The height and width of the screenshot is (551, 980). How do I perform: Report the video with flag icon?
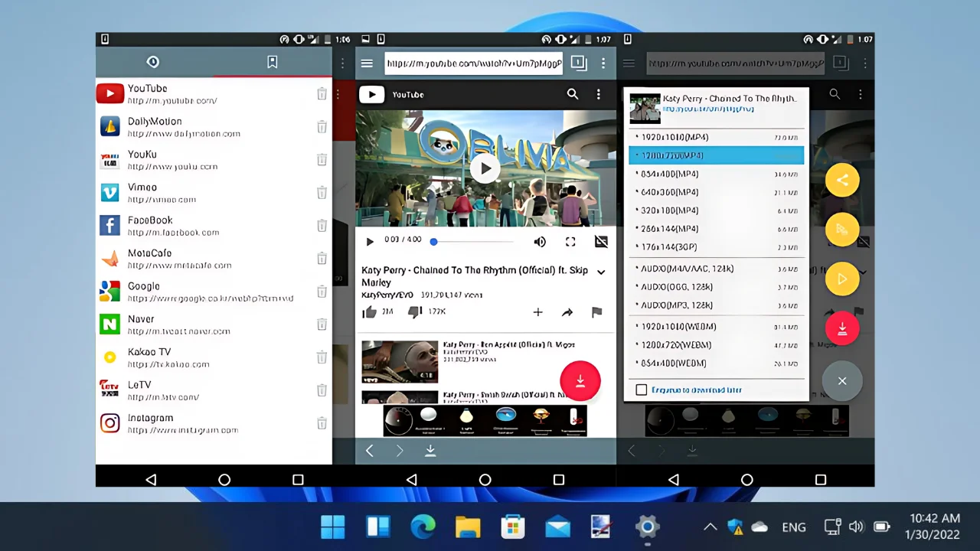pyautogui.click(x=596, y=312)
